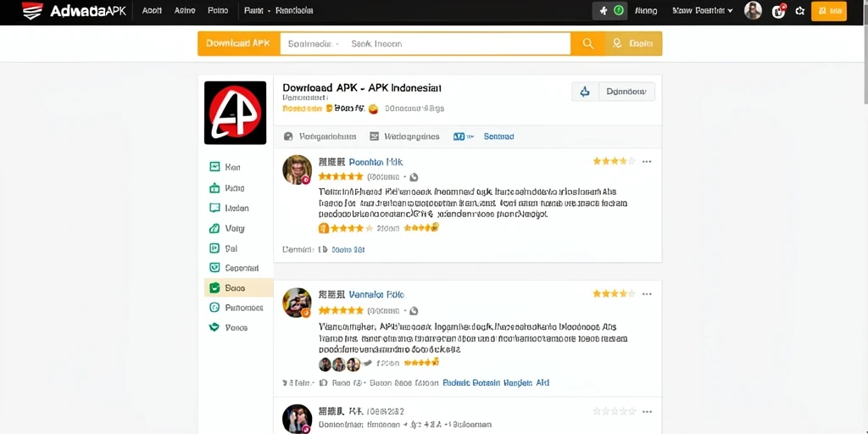Click the copy icon in the second review footer

pos(324,382)
